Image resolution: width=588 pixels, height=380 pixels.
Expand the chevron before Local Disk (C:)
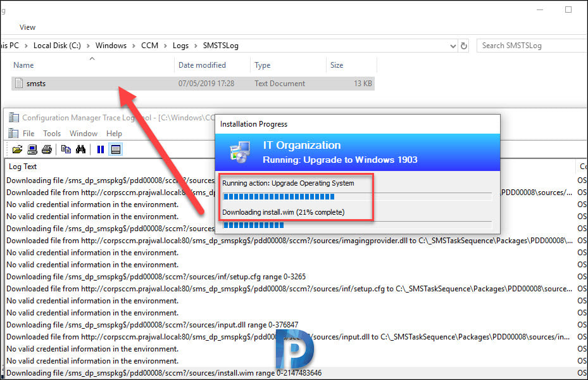coord(26,46)
